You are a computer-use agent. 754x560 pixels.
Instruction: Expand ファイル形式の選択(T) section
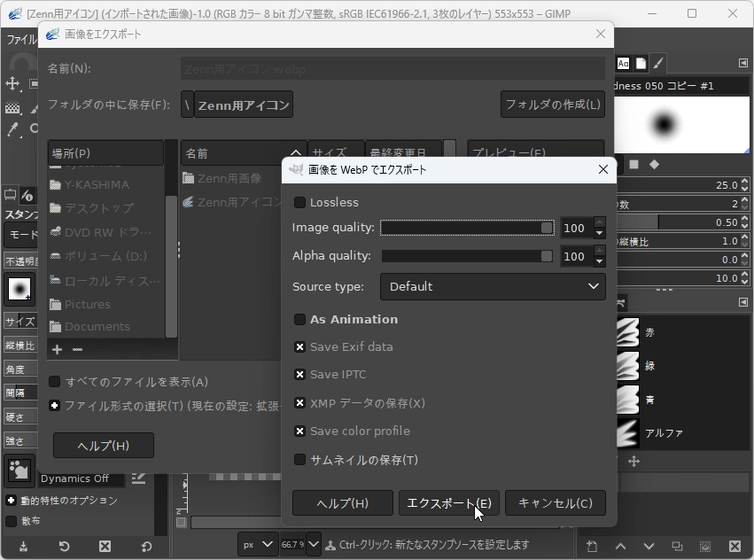pyautogui.click(x=54, y=406)
